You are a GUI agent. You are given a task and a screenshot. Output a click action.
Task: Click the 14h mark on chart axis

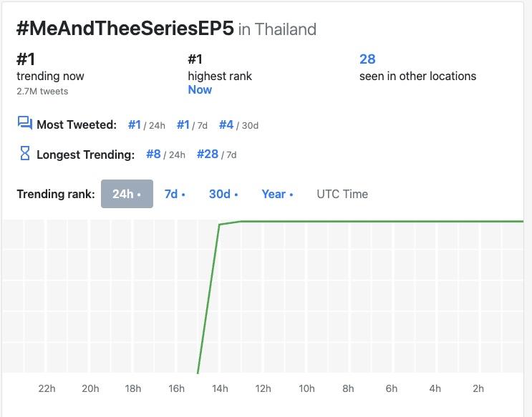tap(220, 388)
